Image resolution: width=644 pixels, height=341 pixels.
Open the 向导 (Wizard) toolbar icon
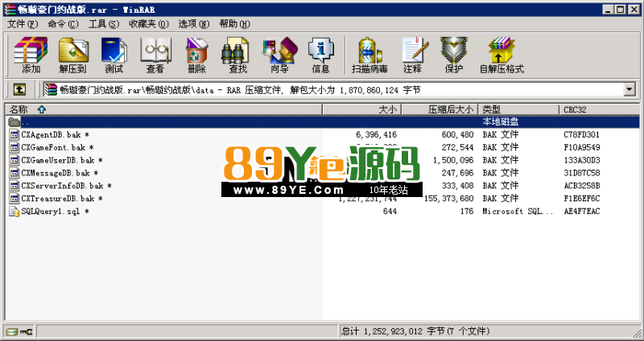point(279,55)
